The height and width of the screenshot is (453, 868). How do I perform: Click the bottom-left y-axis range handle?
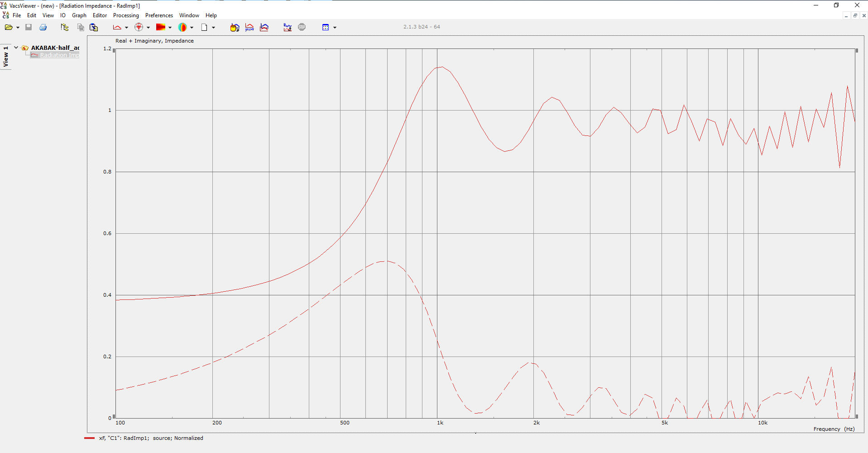tap(114, 416)
